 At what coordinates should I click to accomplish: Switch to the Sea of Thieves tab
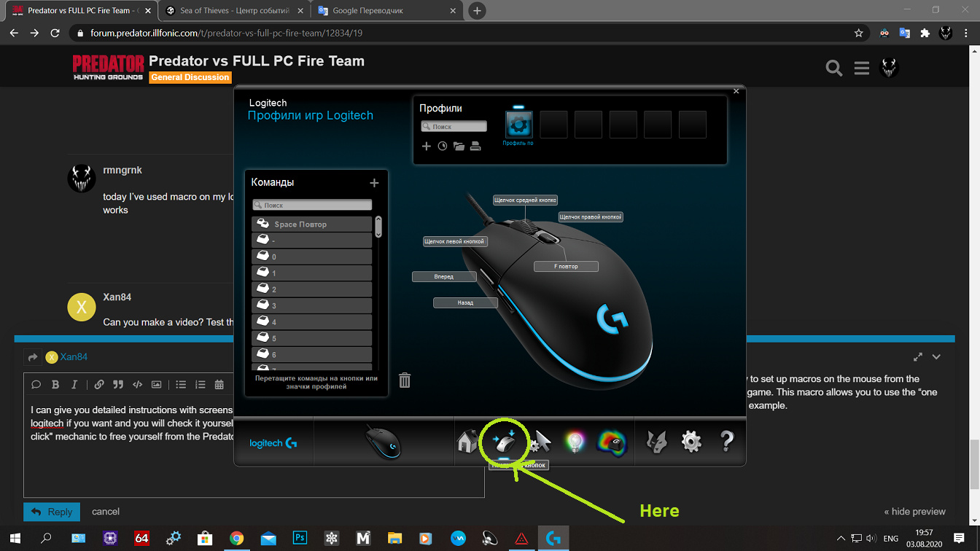[233, 11]
